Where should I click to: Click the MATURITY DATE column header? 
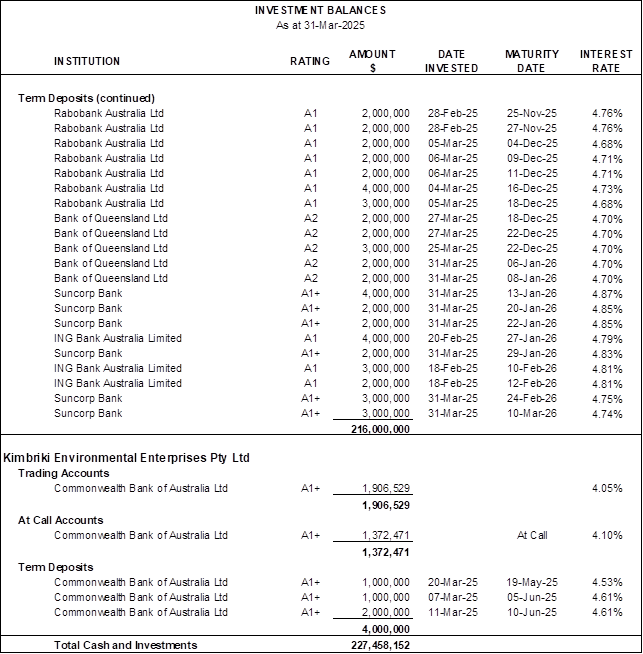coord(532,61)
